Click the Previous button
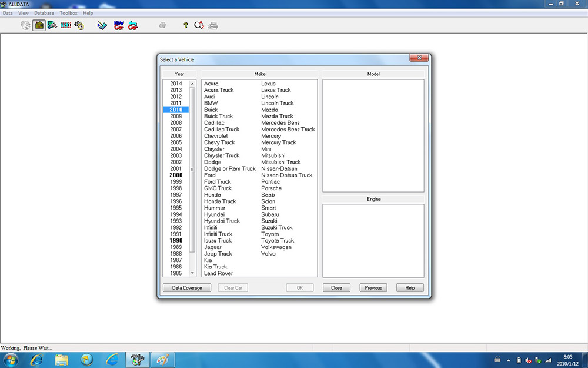588x368 pixels. pos(373,288)
